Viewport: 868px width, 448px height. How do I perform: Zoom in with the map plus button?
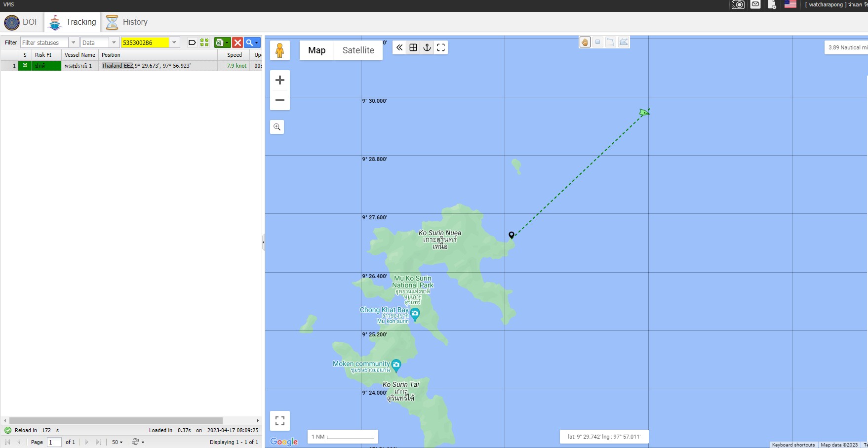[280, 80]
